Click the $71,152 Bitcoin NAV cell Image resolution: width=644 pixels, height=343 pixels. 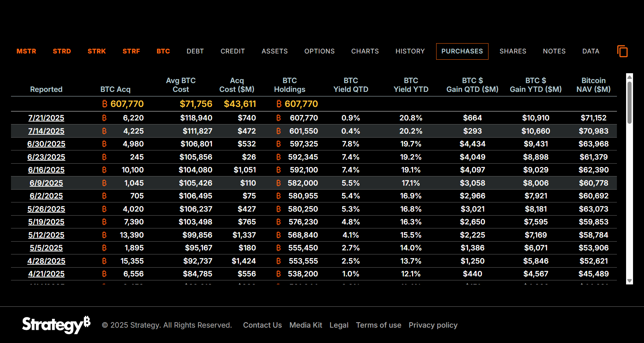click(594, 118)
